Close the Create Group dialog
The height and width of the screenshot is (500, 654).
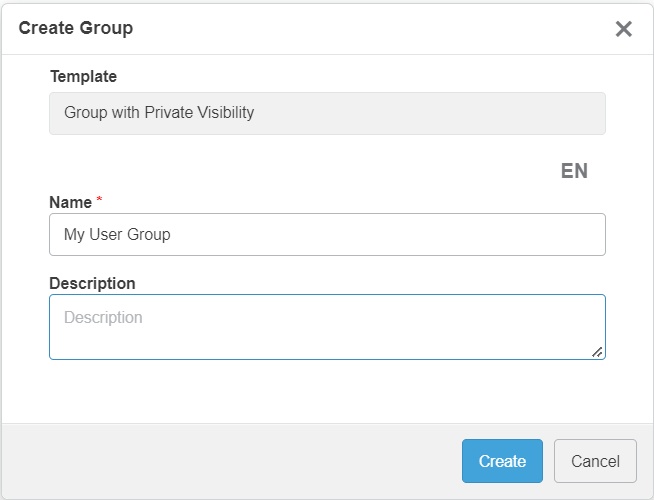pyautogui.click(x=624, y=29)
